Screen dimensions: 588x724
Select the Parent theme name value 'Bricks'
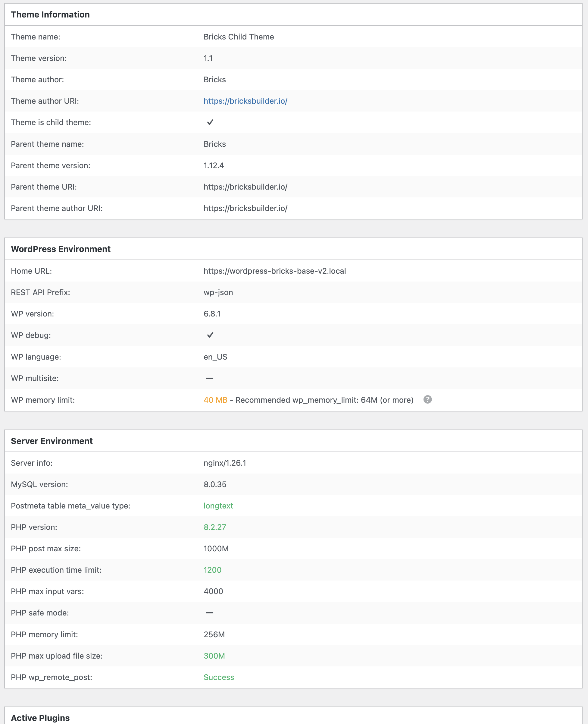(x=215, y=144)
